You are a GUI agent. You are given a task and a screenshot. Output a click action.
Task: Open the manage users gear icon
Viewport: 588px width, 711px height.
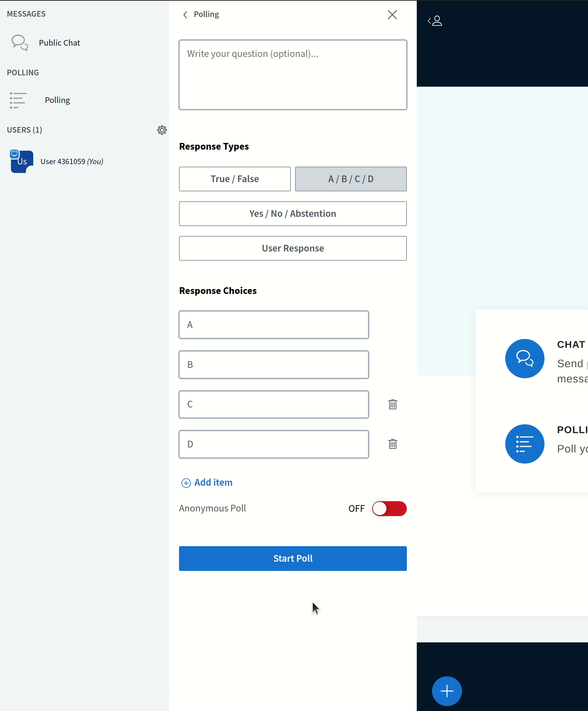[x=162, y=130]
